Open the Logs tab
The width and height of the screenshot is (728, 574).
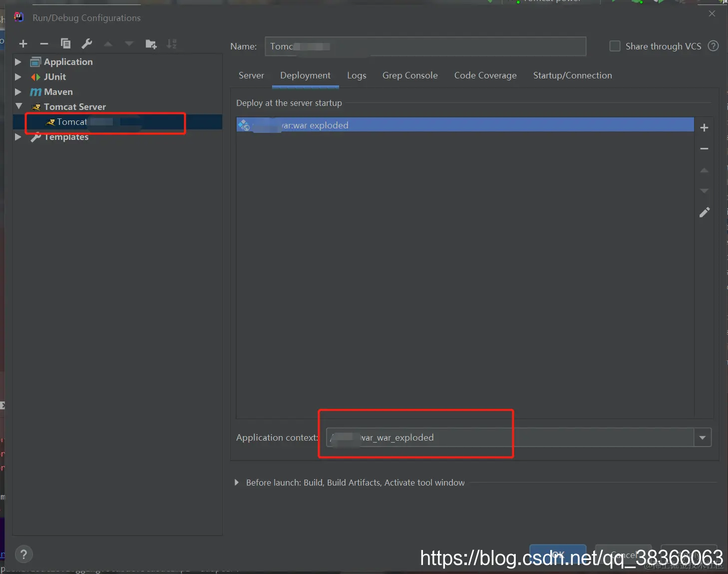357,75
